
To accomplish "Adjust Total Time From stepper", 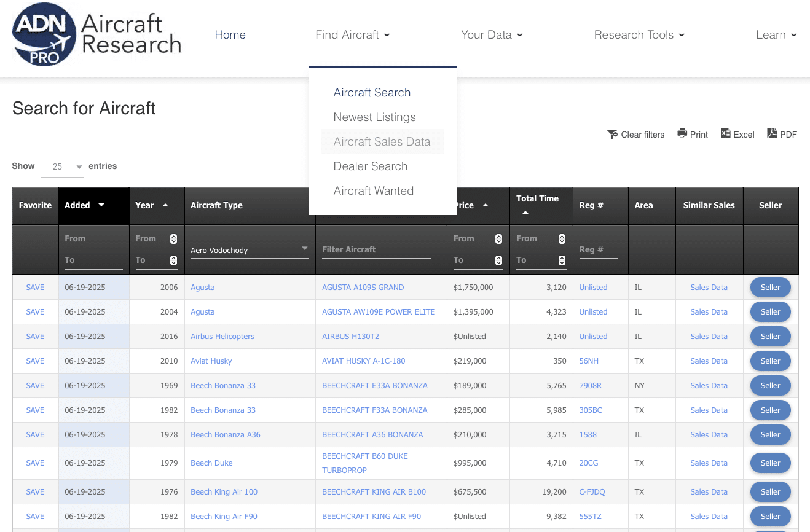I will tap(562, 239).
